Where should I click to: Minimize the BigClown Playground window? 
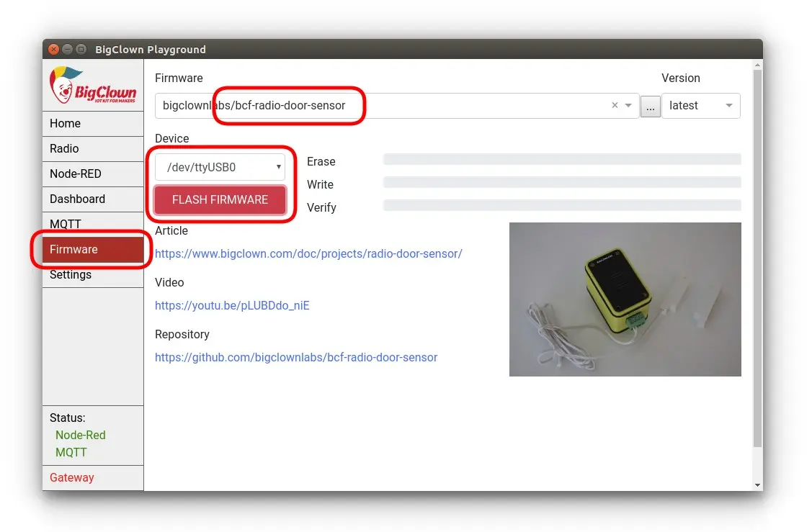coord(67,49)
